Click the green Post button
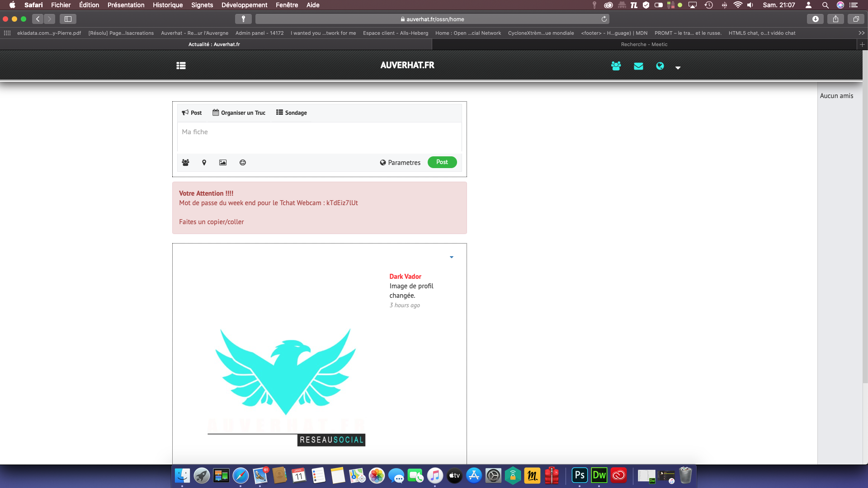Viewport: 868px width, 488px height. pos(442,162)
